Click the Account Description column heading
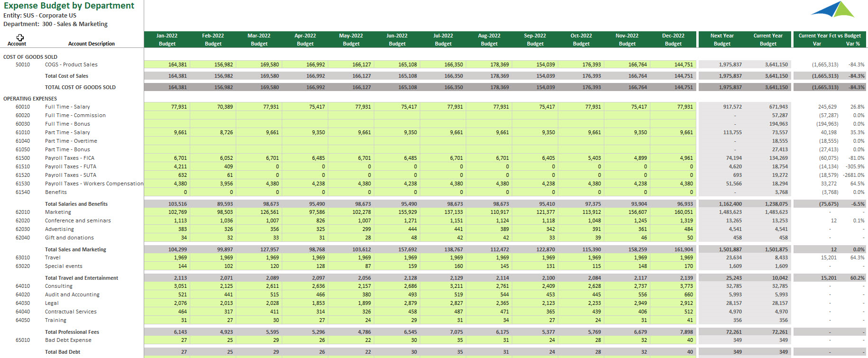This screenshot has height=358, width=868. [x=92, y=44]
